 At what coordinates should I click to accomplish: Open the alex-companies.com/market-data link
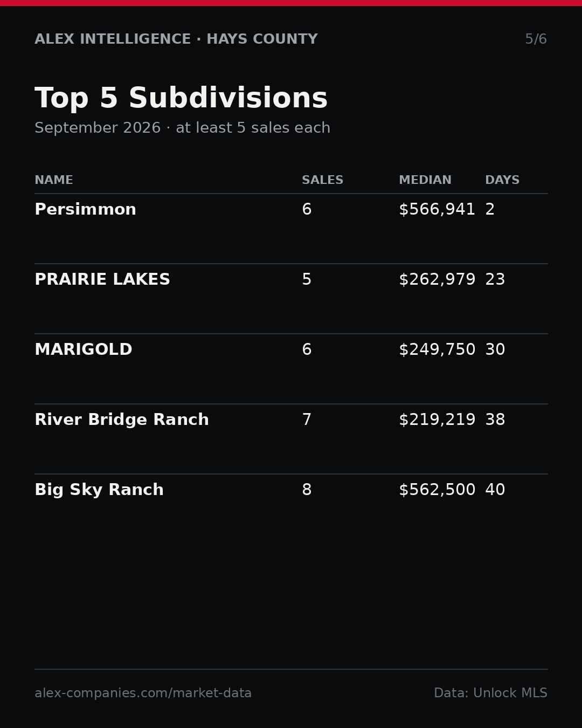(143, 693)
